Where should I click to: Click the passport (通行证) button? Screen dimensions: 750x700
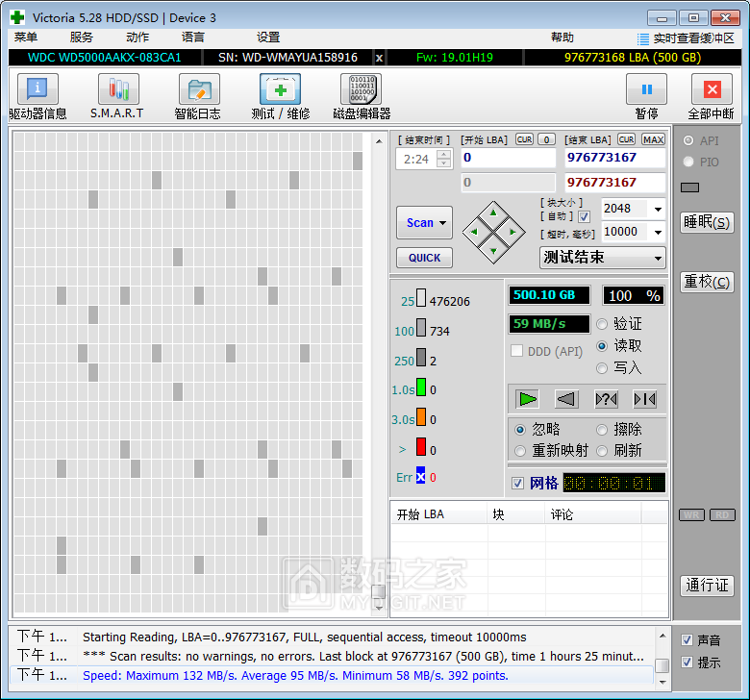point(707,586)
